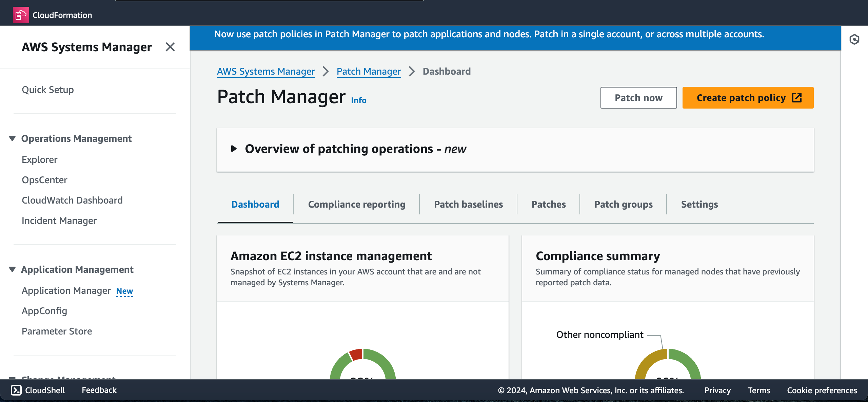Viewport: 868px width, 402px height.
Task: Open the Compliance reporting tab
Action: coord(356,204)
